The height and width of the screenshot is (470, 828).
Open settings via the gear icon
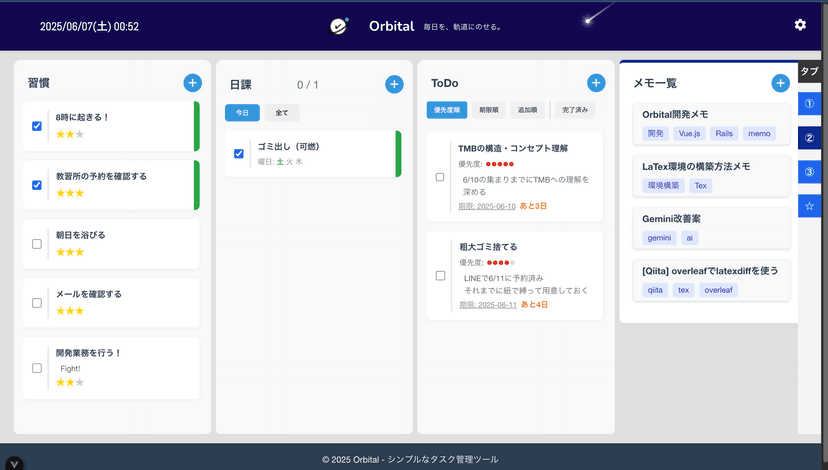click(799, 25)
